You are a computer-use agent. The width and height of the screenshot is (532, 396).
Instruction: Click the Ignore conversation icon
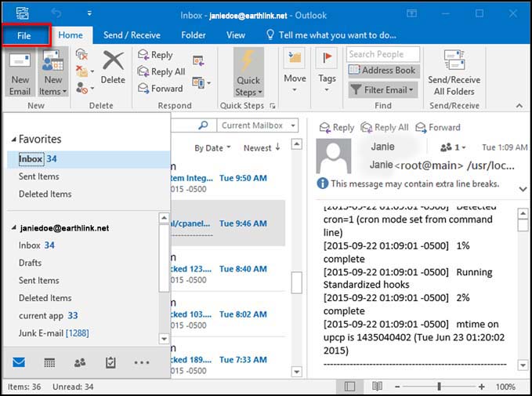pos(81,54)
